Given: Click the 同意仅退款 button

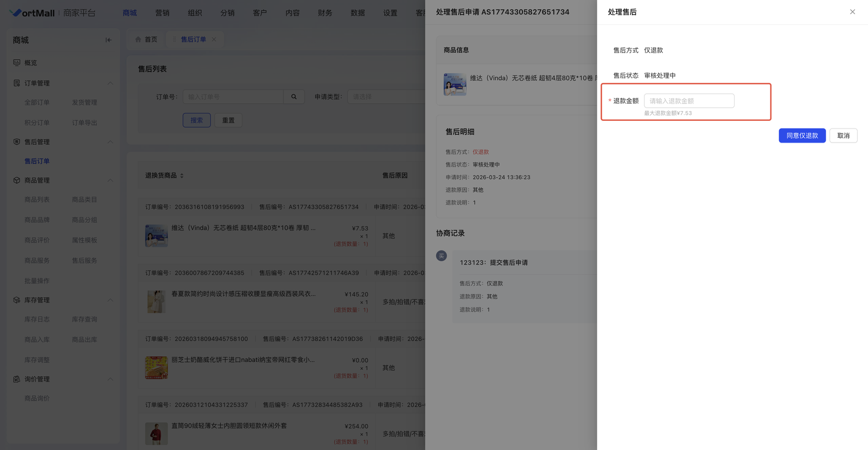Looking at the screenshot, I should (802, 136).
